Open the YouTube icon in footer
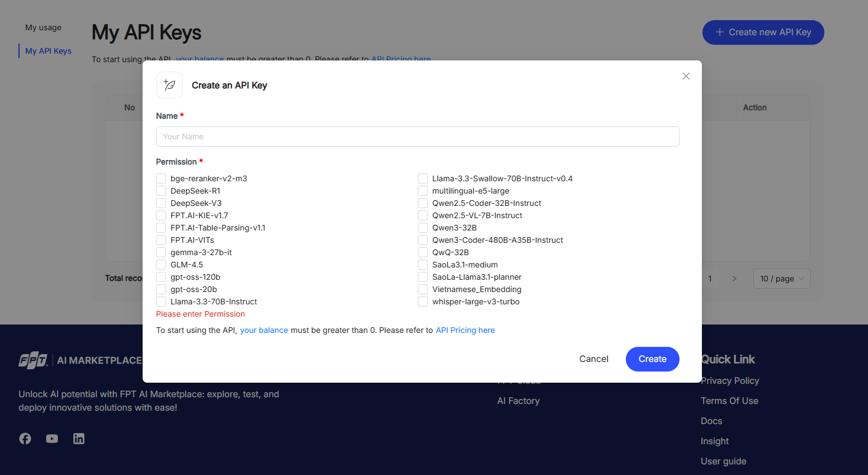The image size is (868, 475). pyautogui.click(x=52, y=439)
